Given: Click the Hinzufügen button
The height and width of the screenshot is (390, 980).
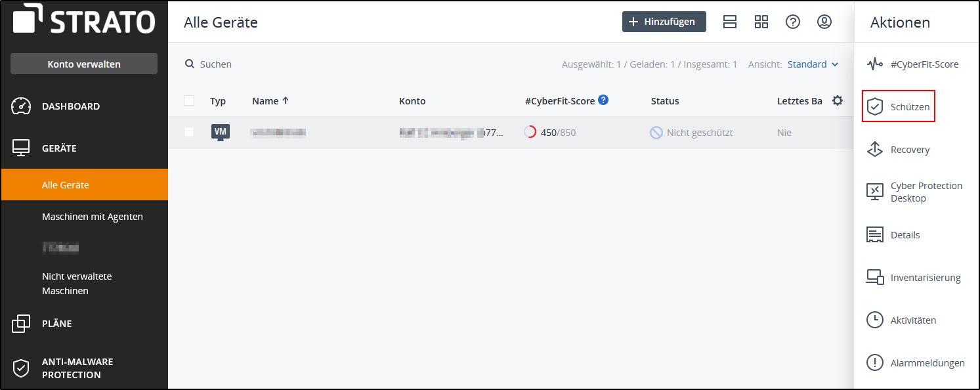Looking at the screenshot, I should pyautogui.click(x=664, y=22).
